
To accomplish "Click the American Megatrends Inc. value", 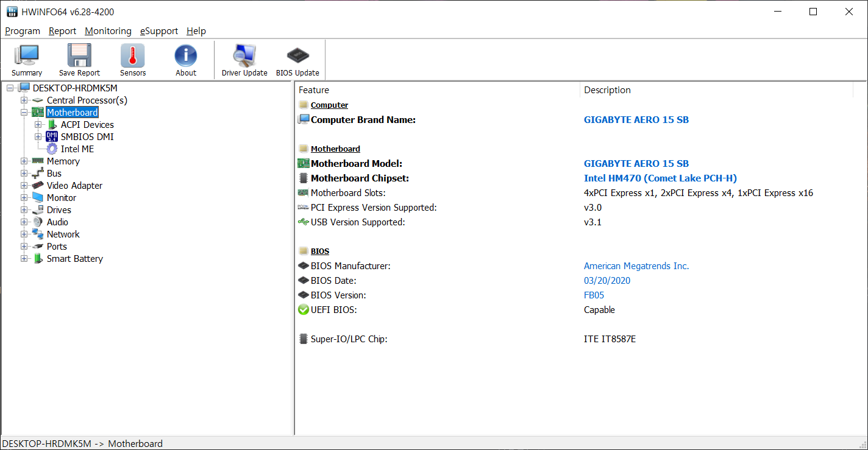I will [636, 266].
